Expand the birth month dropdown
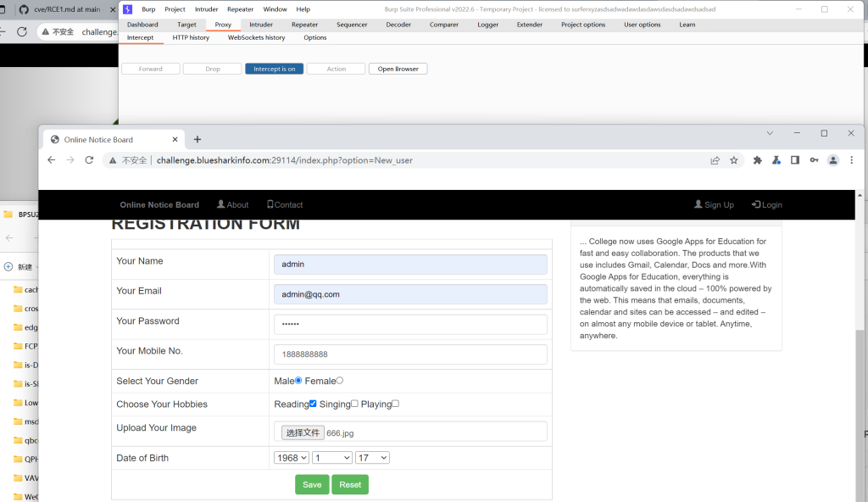 (331, 458)
